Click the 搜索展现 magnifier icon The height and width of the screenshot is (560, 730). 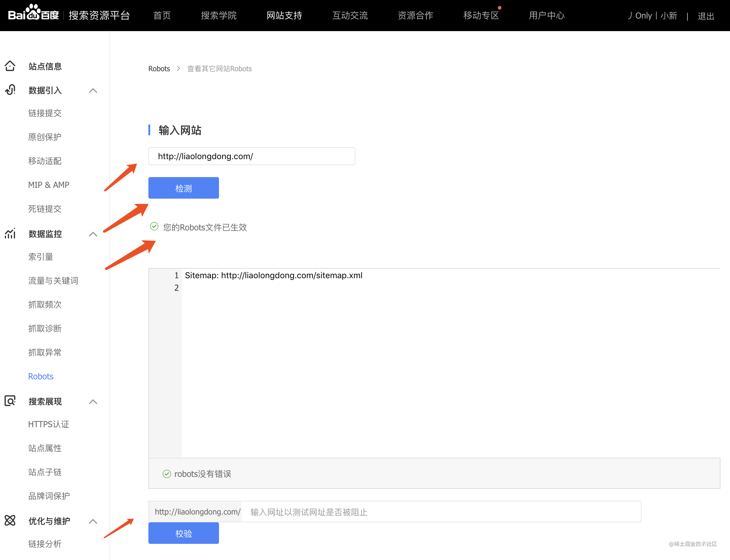(x=10, y=401)
